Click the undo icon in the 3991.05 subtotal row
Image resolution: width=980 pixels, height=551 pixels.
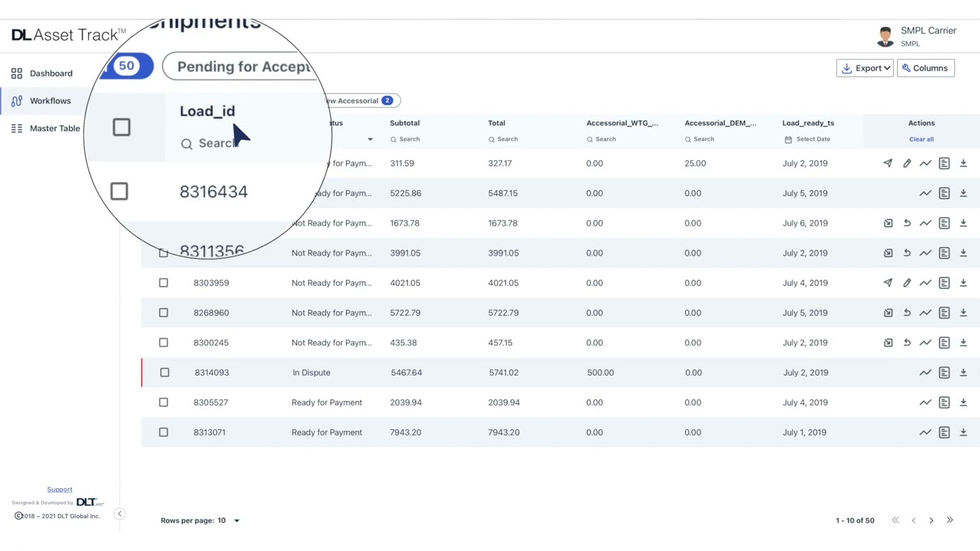[x=906, y=253]
